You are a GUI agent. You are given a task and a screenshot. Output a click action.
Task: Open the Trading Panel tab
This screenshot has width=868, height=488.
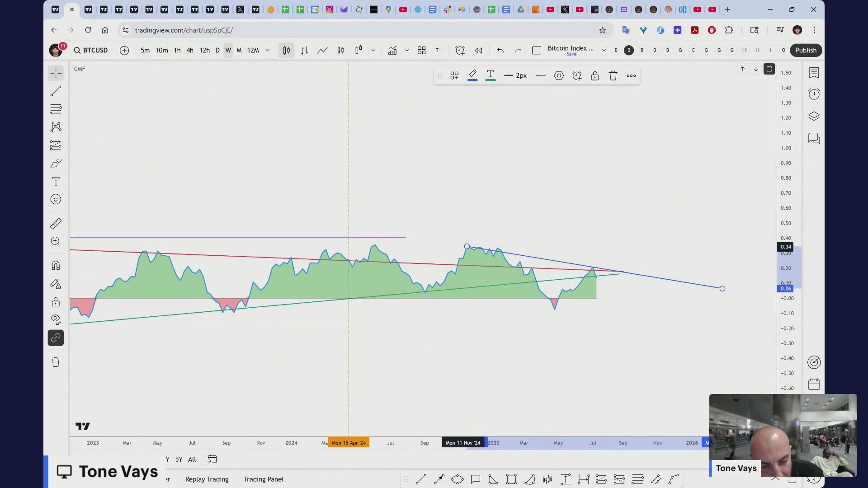point(264,479)
